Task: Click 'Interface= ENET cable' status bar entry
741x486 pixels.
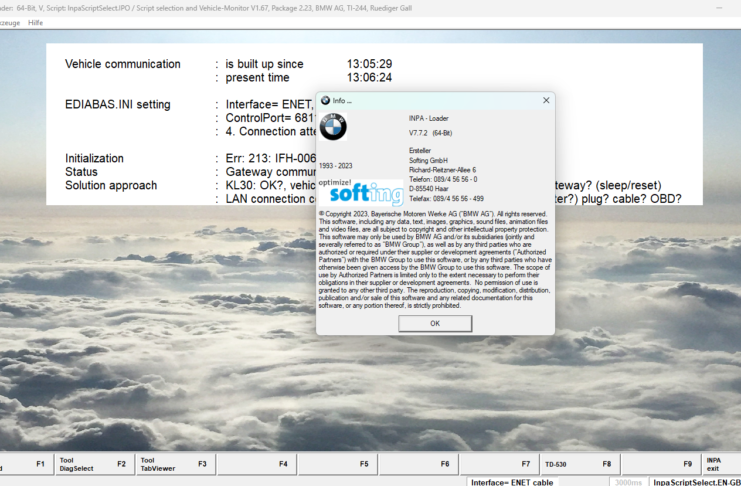Action: pyautogui.click(x=512, y=482)
